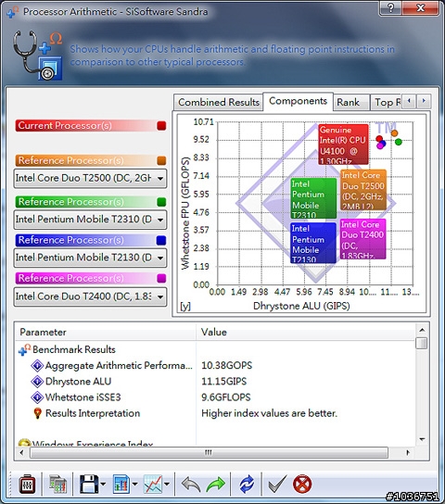Click the Parameter column header
The image size is (445, 504).
tap(106, 332)
